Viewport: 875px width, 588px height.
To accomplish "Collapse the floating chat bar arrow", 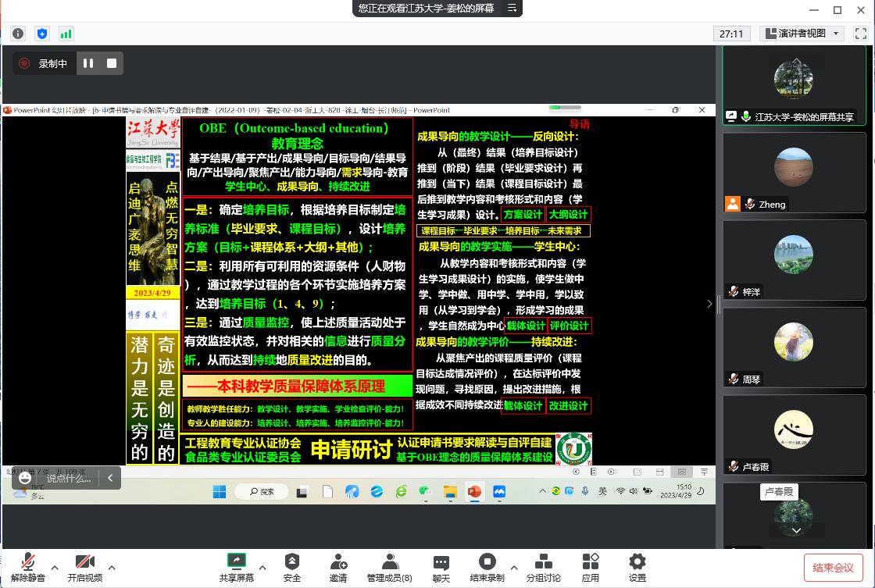I will tap(110, 478).
